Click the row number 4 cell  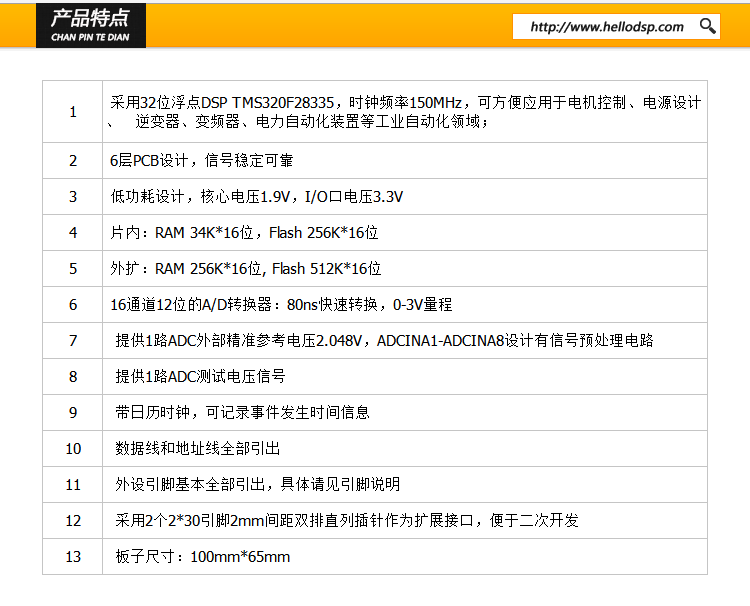[73, 233]
